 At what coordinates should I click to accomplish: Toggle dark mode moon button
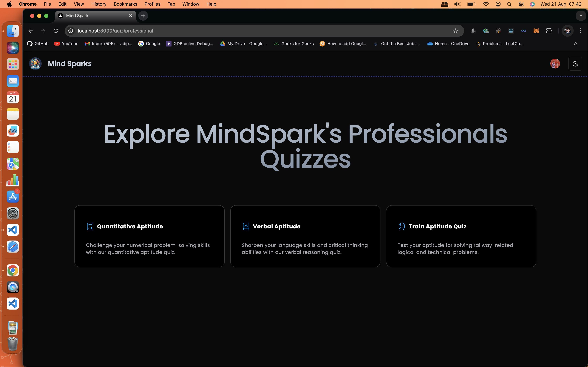(575, 64)
